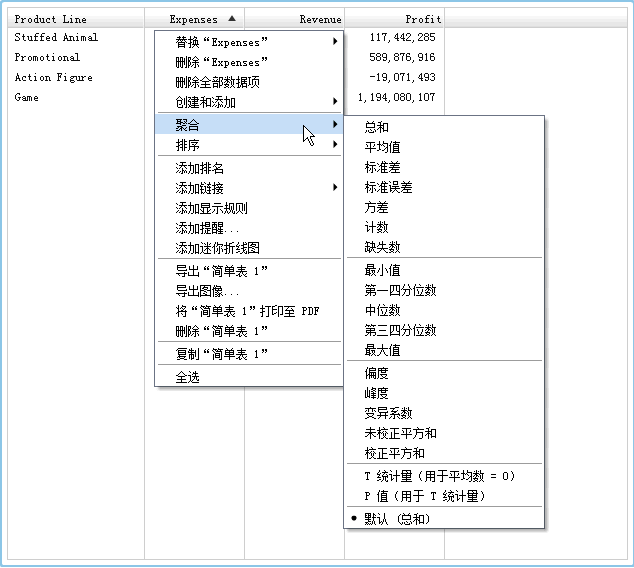This screenshot has width=634, height=568.
Task: Click the Profit column header
Action: [x=394, y=19]
